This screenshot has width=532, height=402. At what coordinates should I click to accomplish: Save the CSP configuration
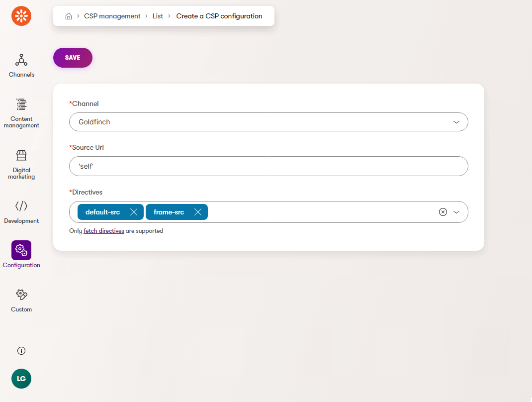[73, 58]
